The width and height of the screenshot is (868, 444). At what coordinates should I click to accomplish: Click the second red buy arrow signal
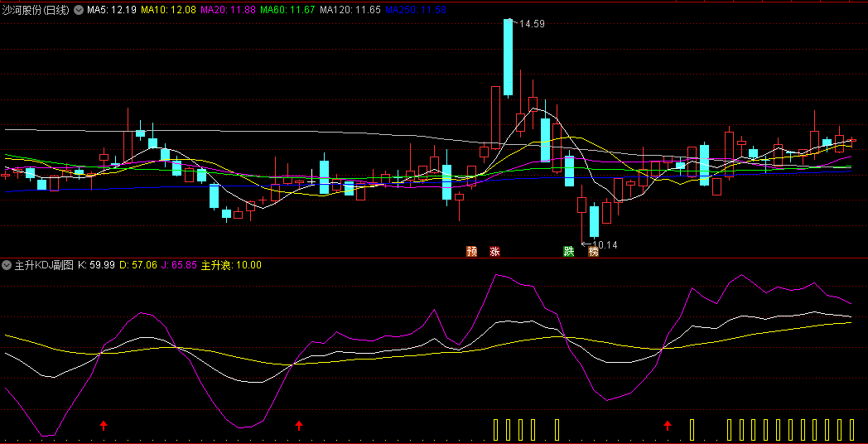click(299, 426)
